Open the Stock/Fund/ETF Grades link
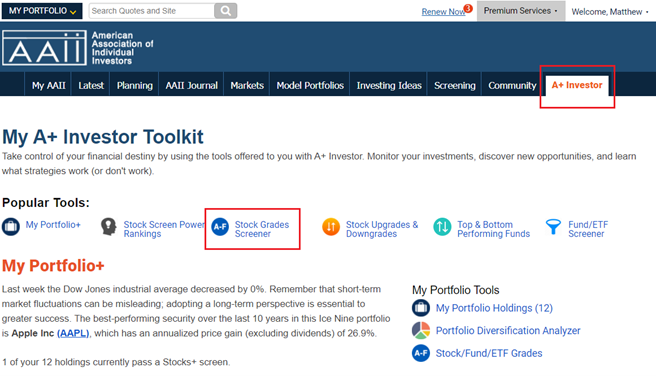This screenshot has width=656, height=376. pos(489,353)
